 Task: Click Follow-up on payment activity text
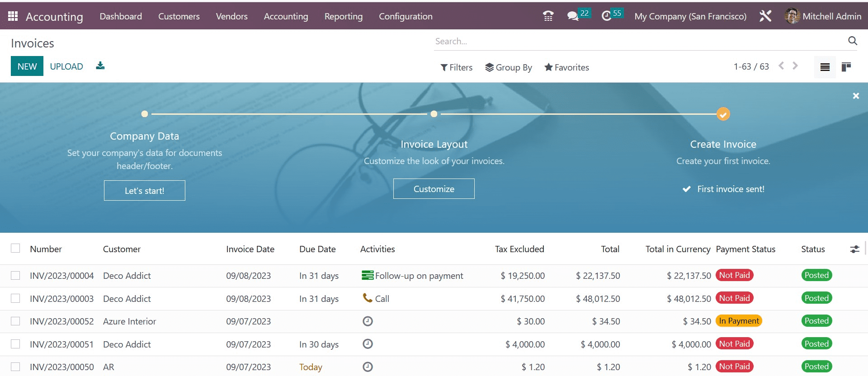(419, 276)
